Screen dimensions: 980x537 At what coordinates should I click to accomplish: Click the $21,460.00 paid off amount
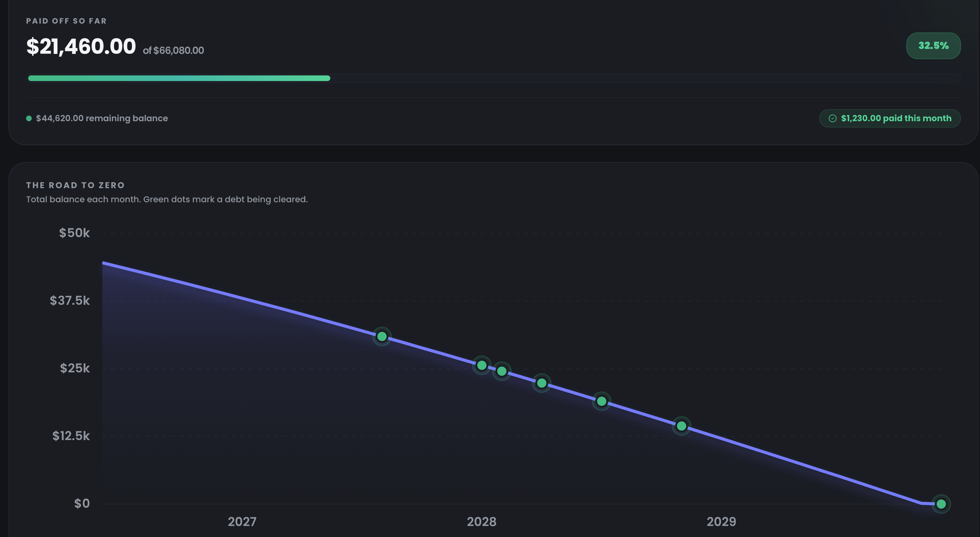[81, 47]
